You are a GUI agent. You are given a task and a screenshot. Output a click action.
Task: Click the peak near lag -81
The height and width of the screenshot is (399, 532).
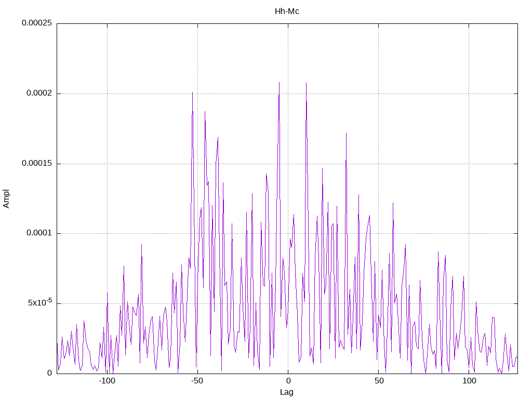[x=141, y=245]
